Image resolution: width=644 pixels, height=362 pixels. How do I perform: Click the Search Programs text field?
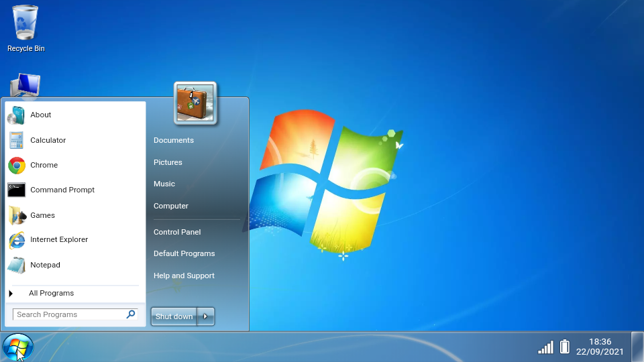tap(69, 314)
